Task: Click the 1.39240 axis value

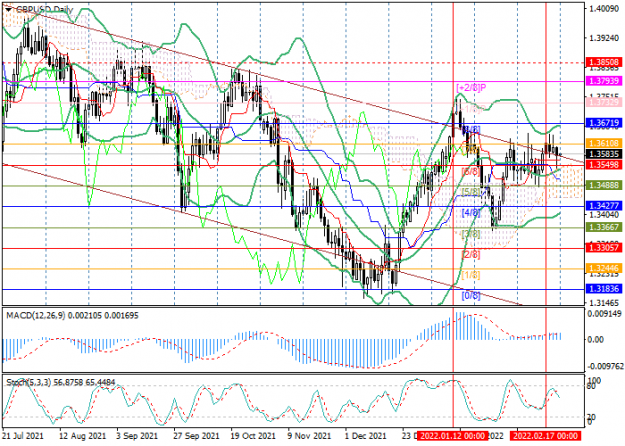Action: coord(604,38)
